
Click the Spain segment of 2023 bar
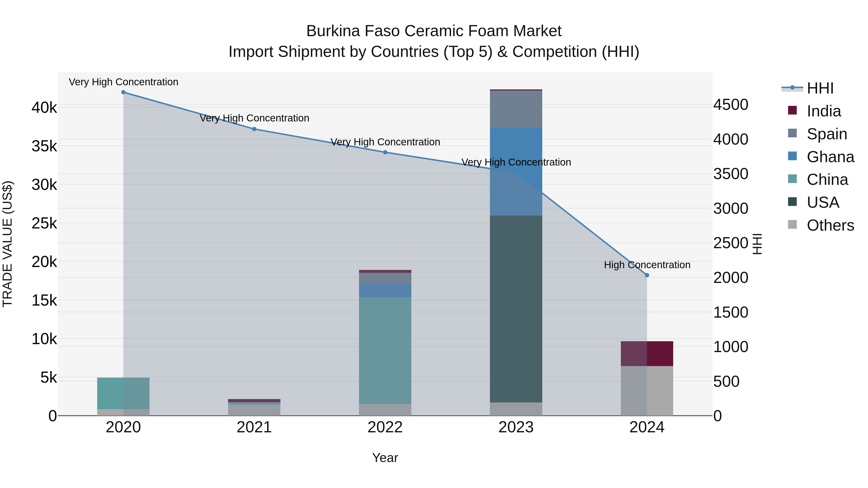coord(516,109)
